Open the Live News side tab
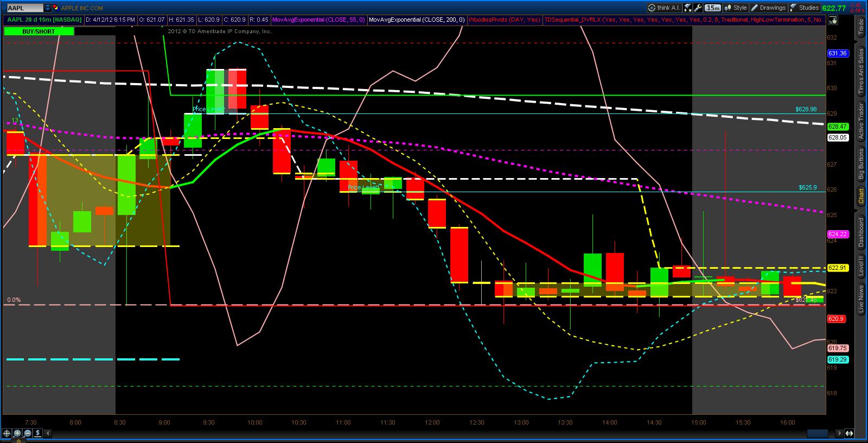This screenshot has height=443, width=868. coord(861,300)
